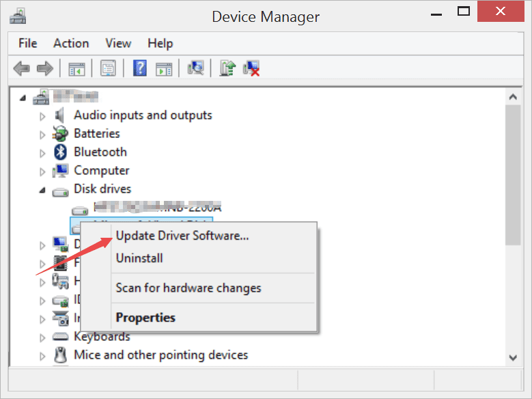This screenshot has height=399, width=532.
Task: Click the vertical scrollbar down arrow
Action: 513,357
